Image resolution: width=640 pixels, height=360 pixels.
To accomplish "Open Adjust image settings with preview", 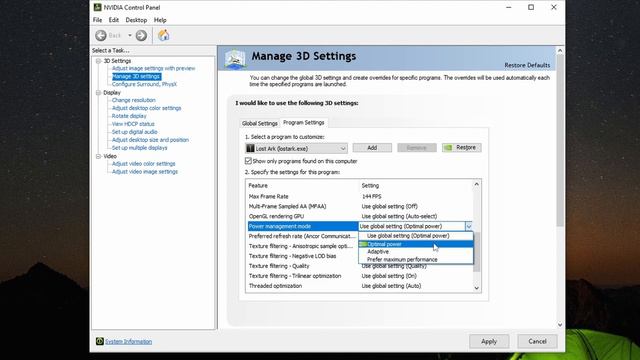I will coord(153,69).
